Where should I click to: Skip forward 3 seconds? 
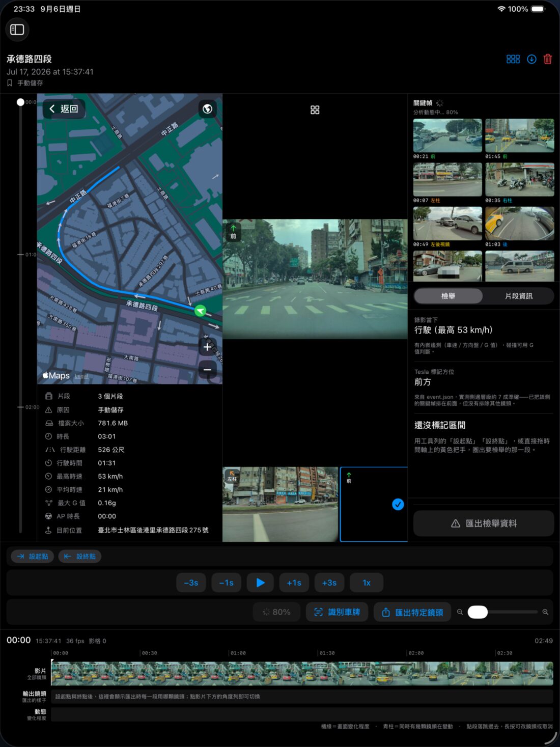coord(329,583)
